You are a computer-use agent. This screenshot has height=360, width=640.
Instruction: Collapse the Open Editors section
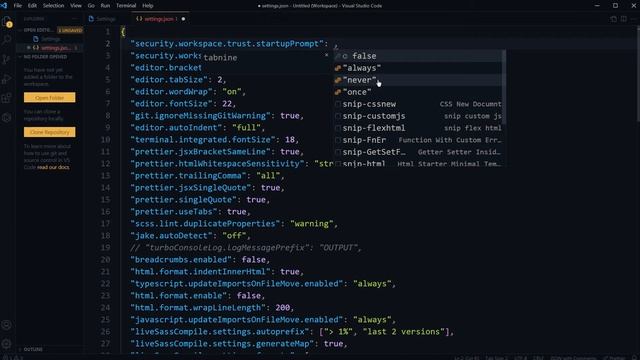38,30
